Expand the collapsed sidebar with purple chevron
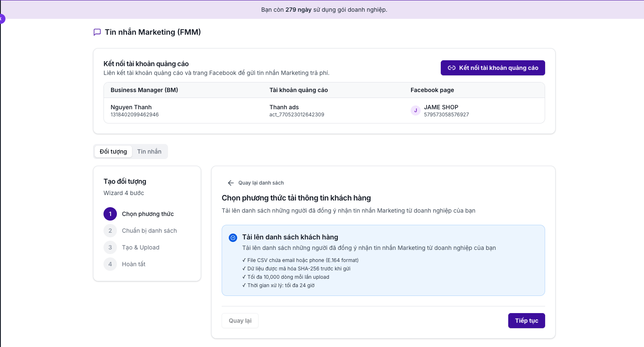 click(2, 19)
